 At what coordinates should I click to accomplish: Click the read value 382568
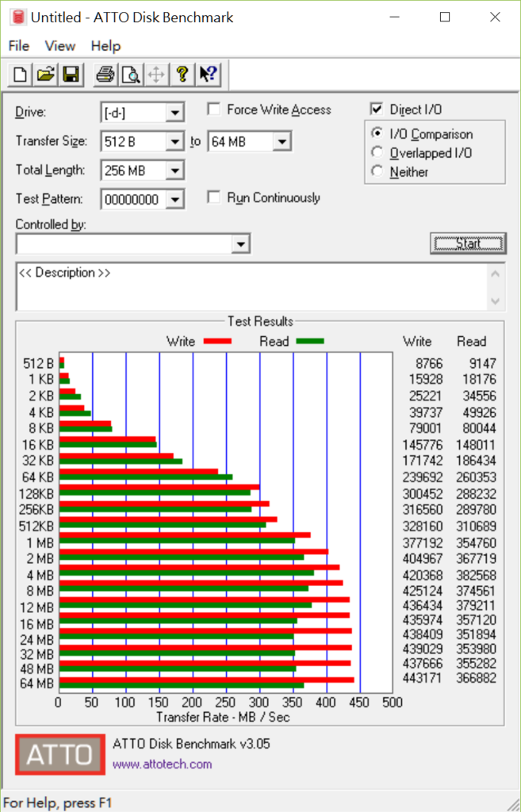tap(477, 576)
